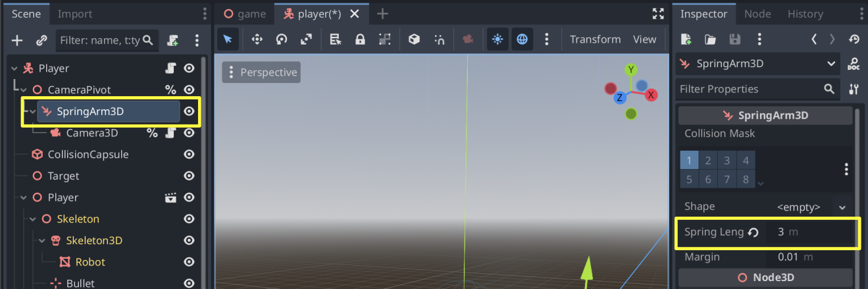Select the Move mode tool

257,39
